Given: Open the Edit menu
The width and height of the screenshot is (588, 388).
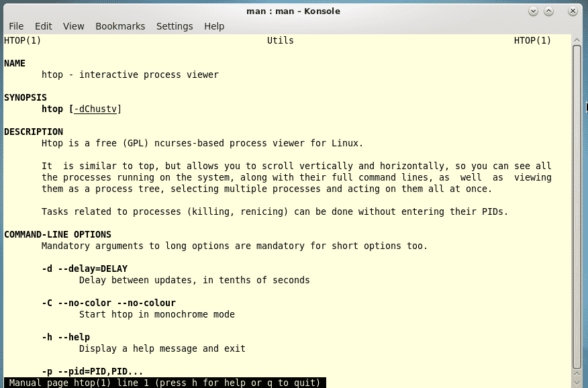Looking at the screenshot, I should pyautogui.click(x=44, y=26).
